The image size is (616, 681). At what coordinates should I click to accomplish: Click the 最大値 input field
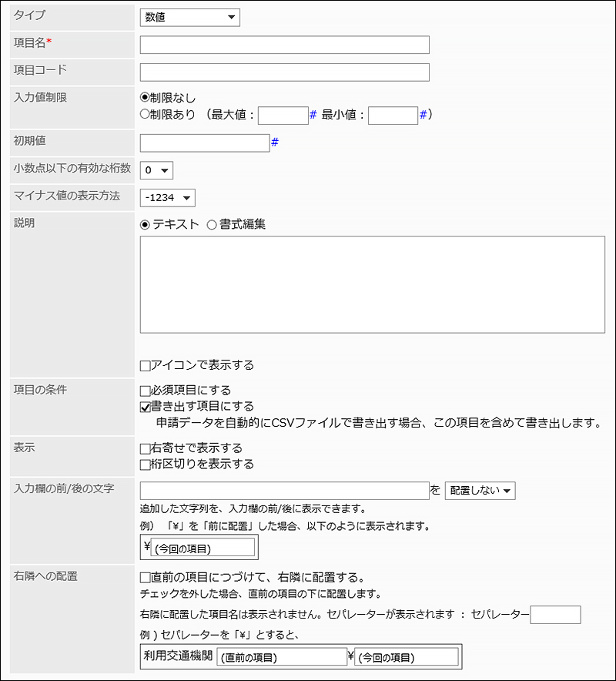(283, 116)
